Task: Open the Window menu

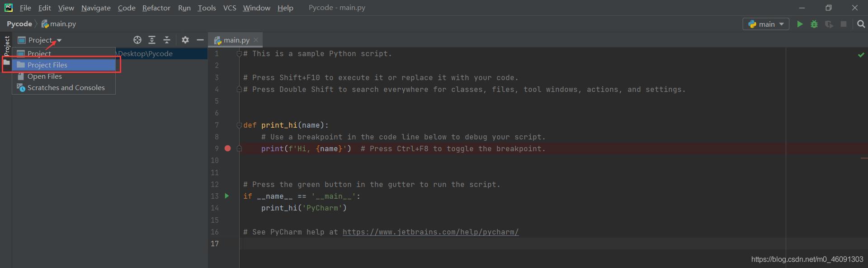Action: [256, 8]
